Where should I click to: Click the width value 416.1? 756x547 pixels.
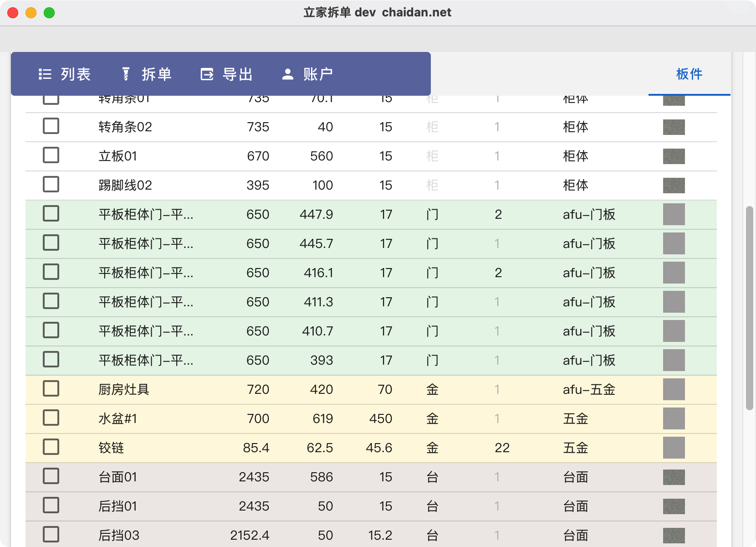point(318,273)
